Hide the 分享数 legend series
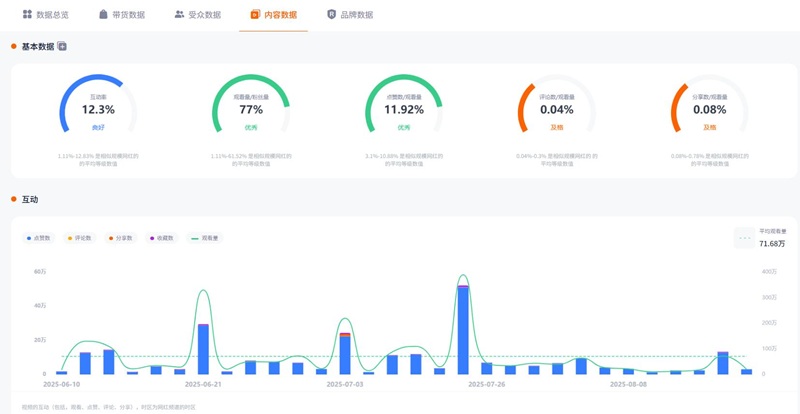The width and height of the screenshot is (800, 414). click(x=121, y=238)
